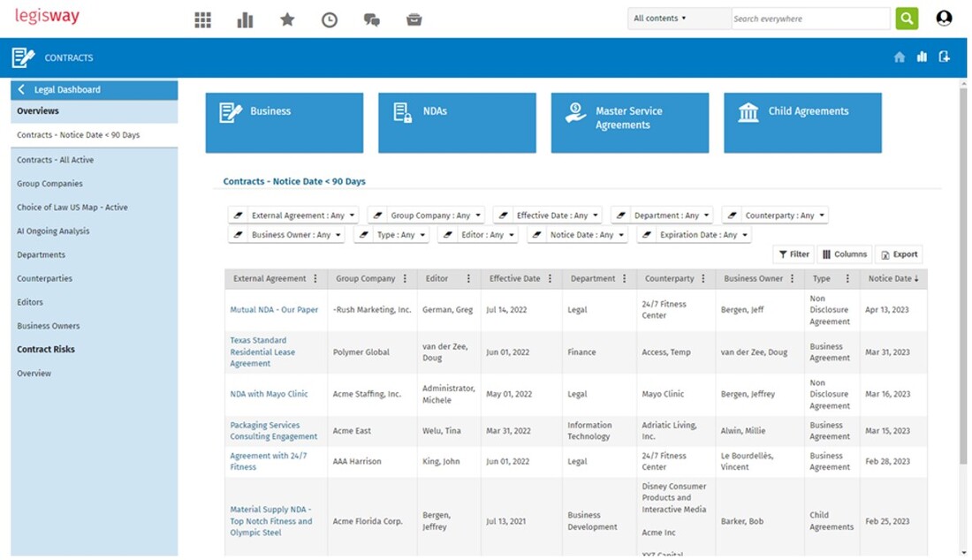Click the Master Service Agreements tile

629,123
